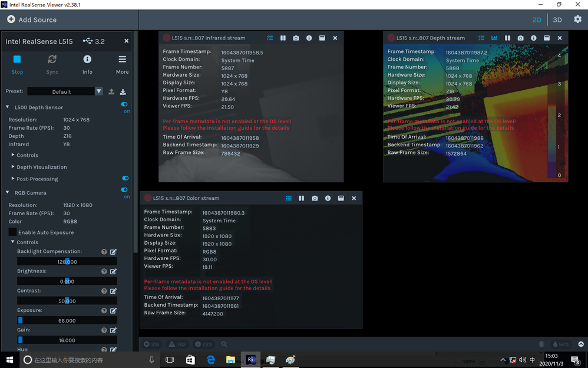Click the Exposure slider
Viewport: 588px width, 368px height.
[67, 320]
